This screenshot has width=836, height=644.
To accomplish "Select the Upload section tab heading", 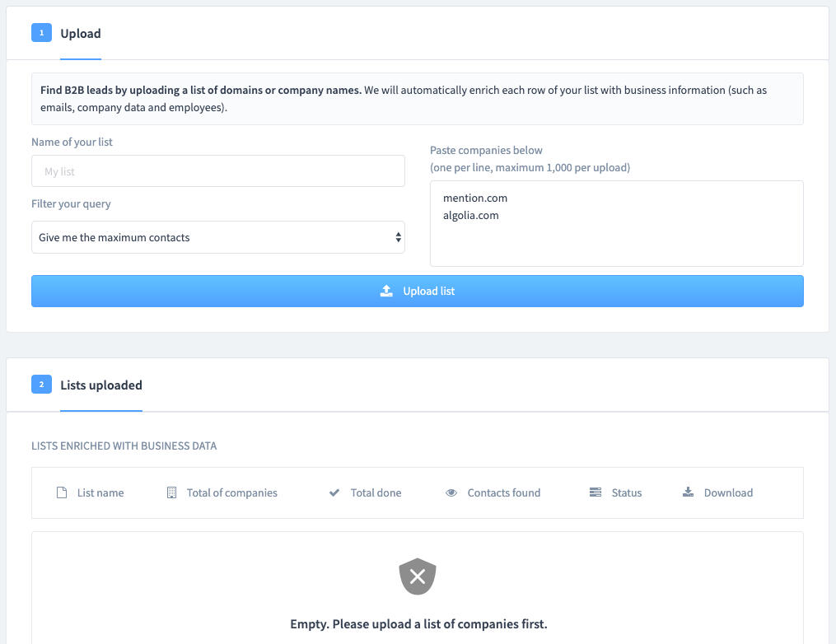I will (x=81, y=34).
